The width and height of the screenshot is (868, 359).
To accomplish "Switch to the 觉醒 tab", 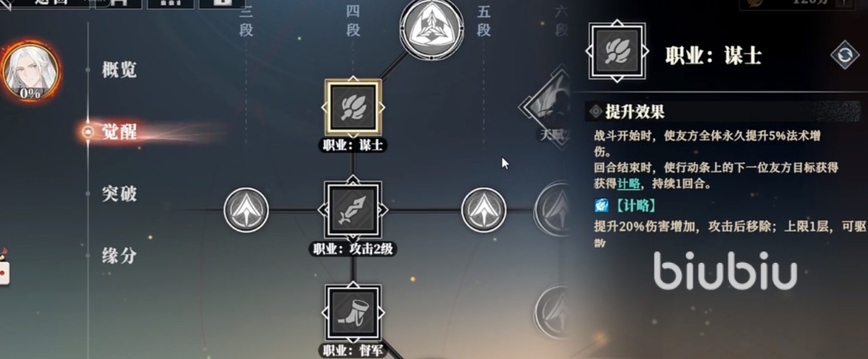I will point(119,131).
